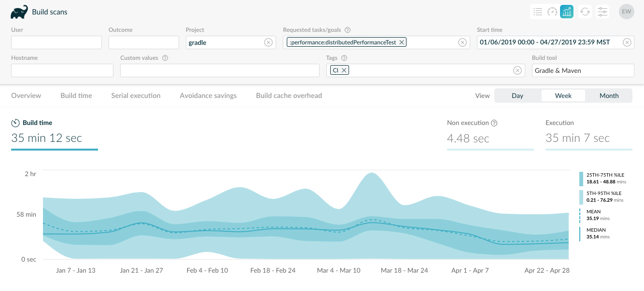Select the trends chart view icon
Screen dimensions: 644x291
pos(567,12)
